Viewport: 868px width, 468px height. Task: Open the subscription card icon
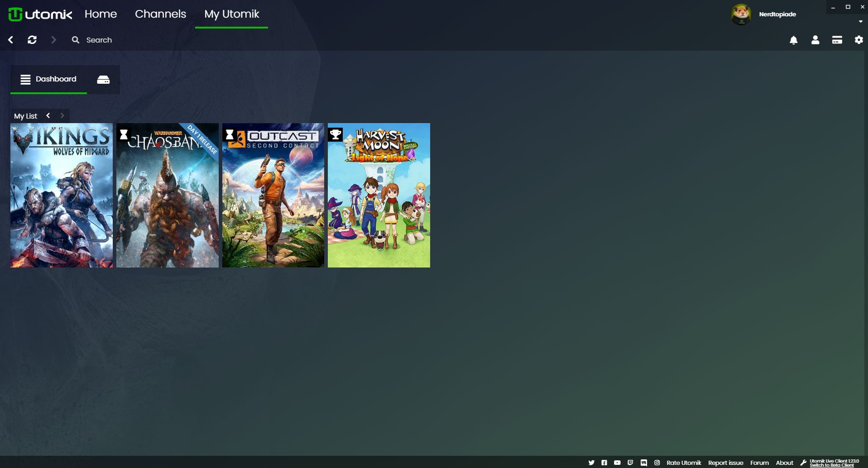(x=837, y=40)
